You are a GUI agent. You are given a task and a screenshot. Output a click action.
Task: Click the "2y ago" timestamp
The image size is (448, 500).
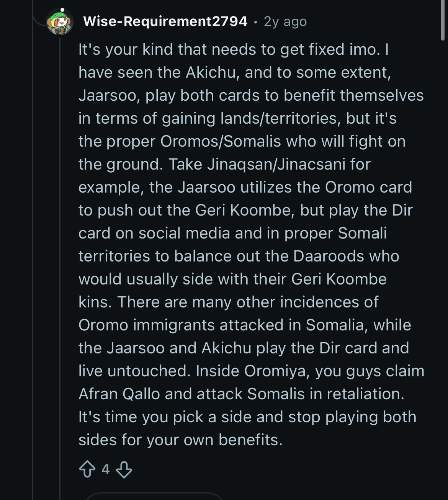(x=285, y=21)
